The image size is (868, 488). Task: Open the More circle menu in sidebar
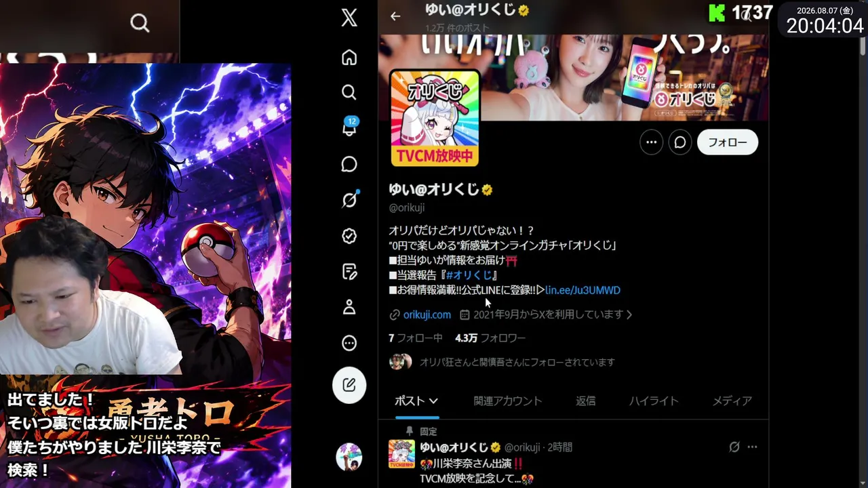pos(349,344)
